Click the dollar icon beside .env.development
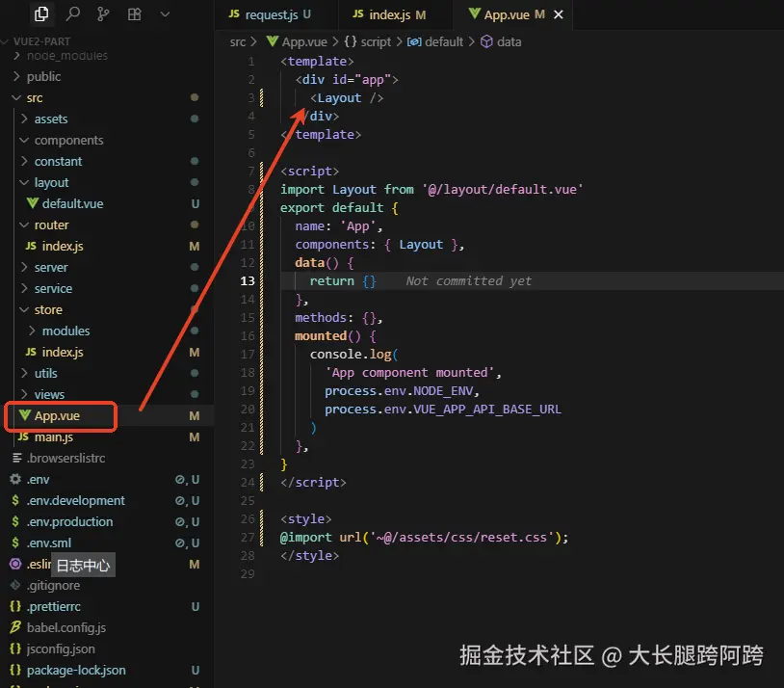 [x=15, y=500]
